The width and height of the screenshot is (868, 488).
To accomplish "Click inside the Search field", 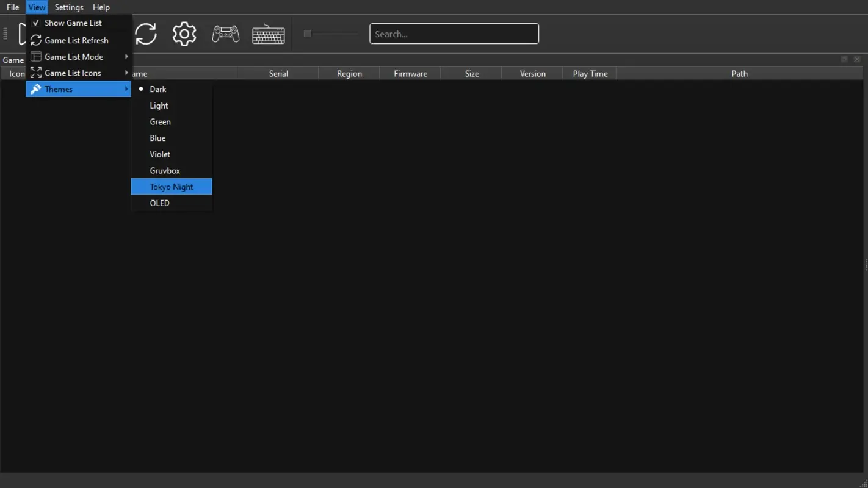I will point(454,34).
